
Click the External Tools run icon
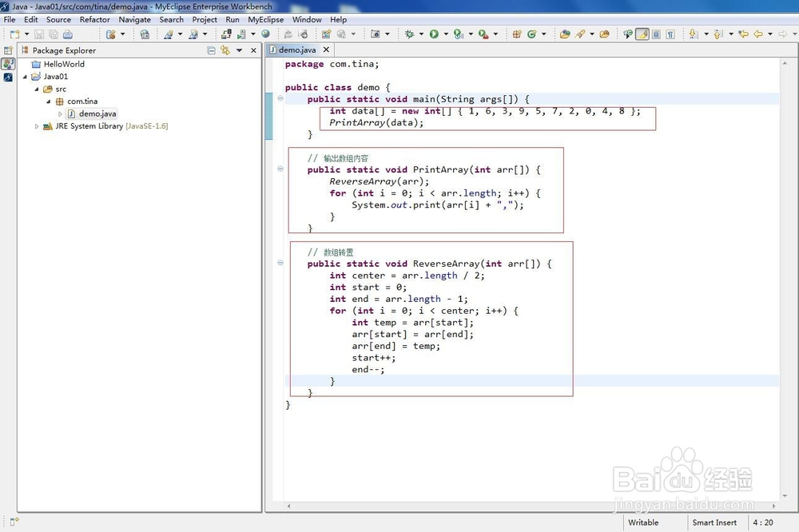(x=483, y=34)
